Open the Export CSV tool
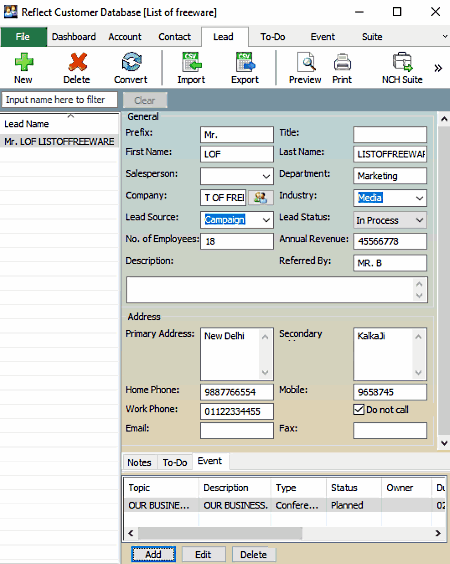This screenshot has width=450, height=564. coord(245,68)
